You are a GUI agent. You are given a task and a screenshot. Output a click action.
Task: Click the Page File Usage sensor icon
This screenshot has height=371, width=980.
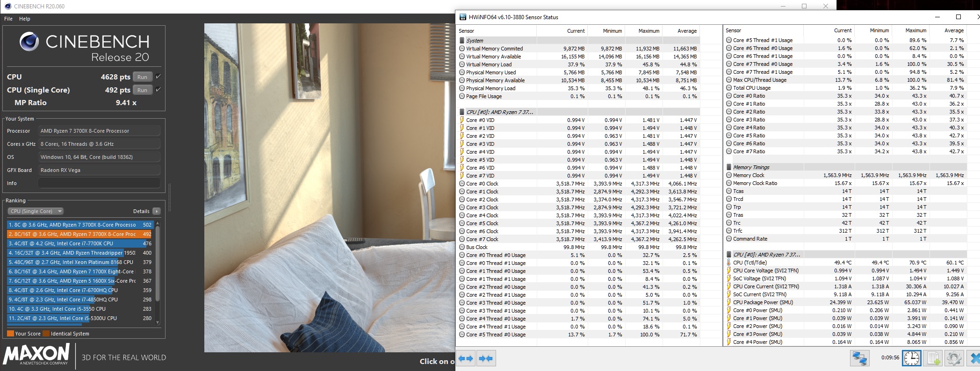pos(462,96)
